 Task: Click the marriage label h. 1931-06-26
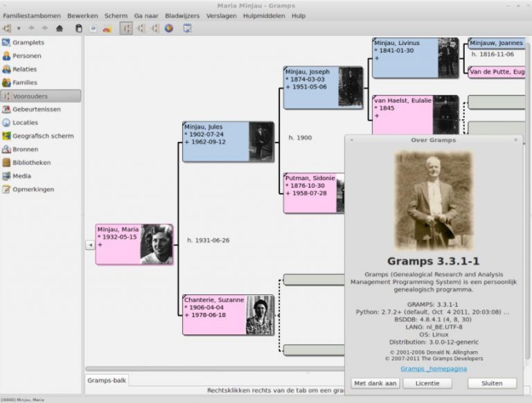tap(209, 240)
